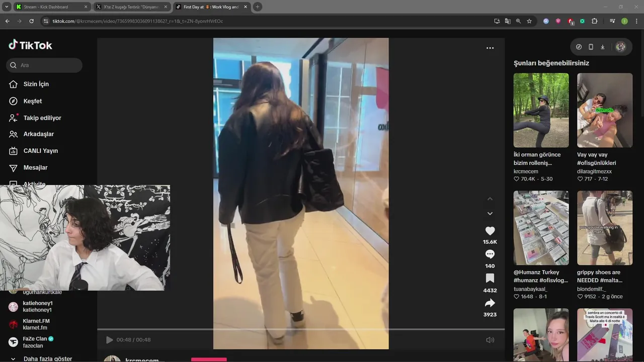Viewport: 644px width, 362px height.
Task: Open the grippy shoes Malta video thumbnail
Action: (x=605, y=228)
